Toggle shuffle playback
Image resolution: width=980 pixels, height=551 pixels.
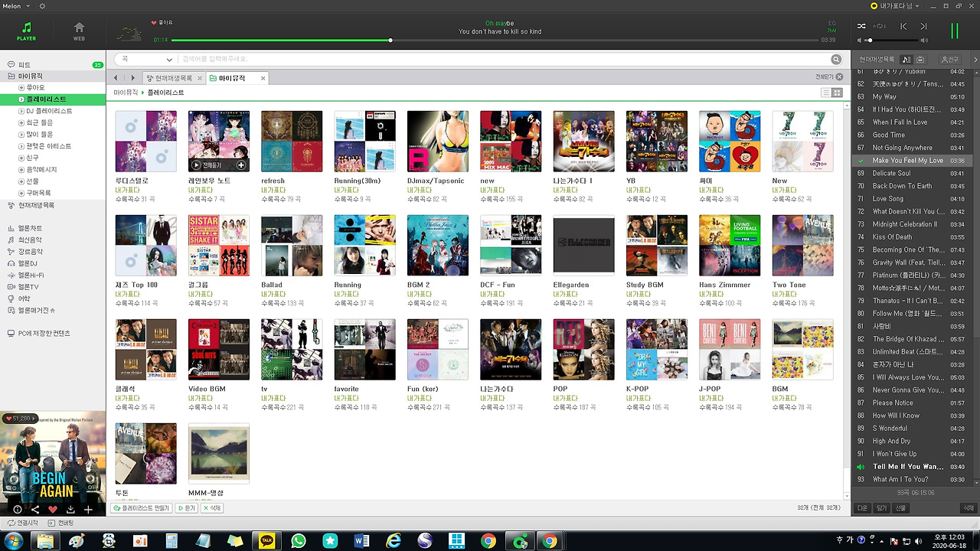point(861,26)
